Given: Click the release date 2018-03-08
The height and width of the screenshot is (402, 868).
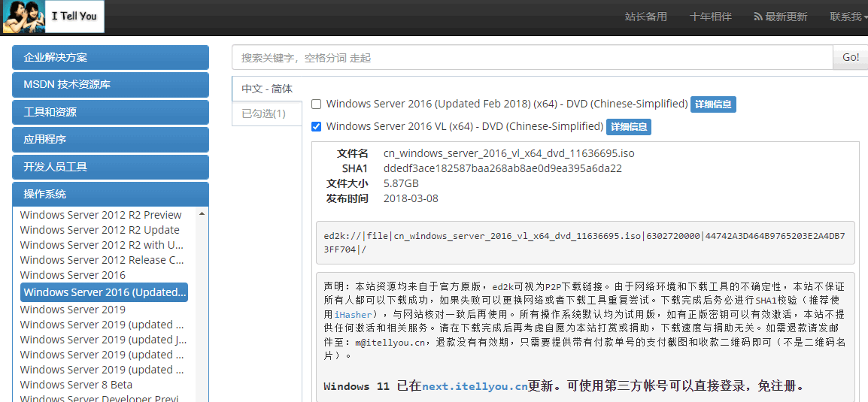Looking at the screenshot, I should 411,198.
